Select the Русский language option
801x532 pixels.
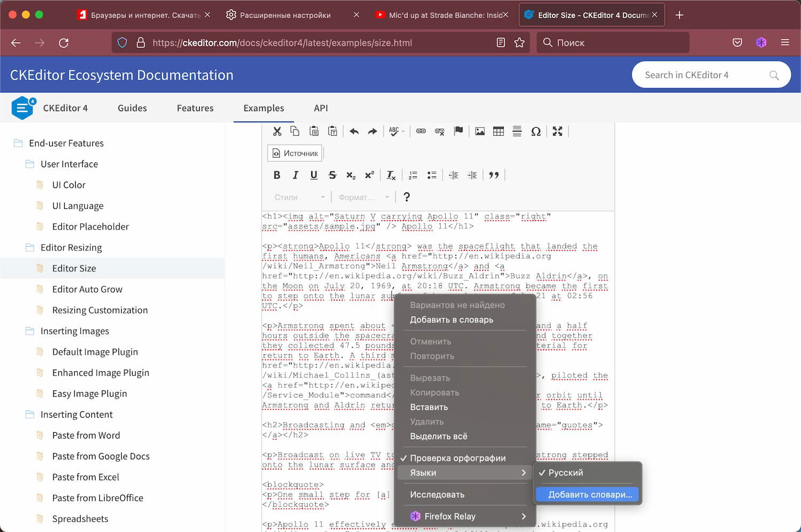tap(587, 473)
